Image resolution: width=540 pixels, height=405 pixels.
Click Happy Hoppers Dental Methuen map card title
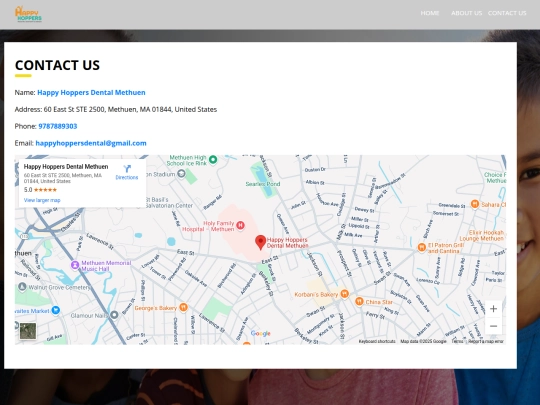click(x=66, y=167)
